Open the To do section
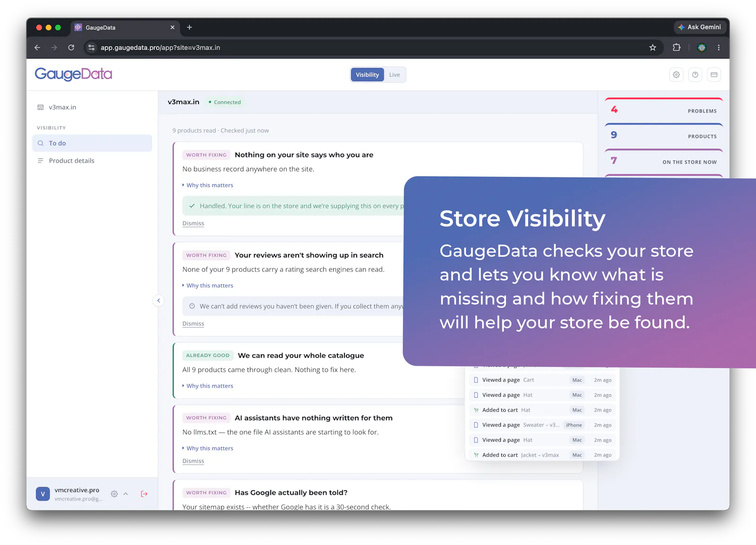Viewport: 756px width, 545px height. [x=92, y=143]
